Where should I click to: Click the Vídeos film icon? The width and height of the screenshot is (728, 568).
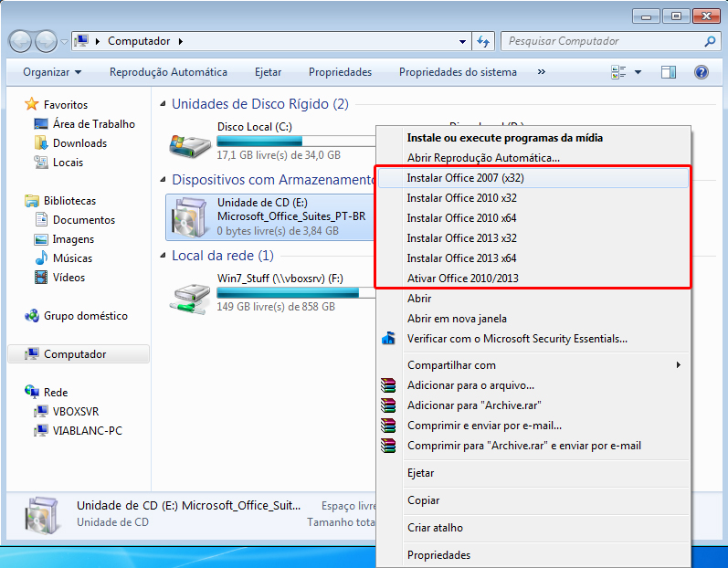click(41, 277)
